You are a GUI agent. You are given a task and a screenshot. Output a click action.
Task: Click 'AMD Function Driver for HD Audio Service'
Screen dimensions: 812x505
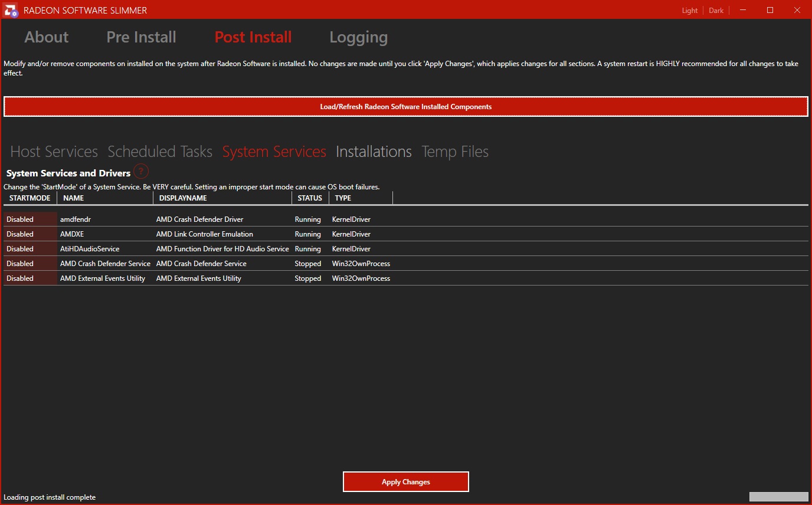pyautogui.click(x=222, y=249)
